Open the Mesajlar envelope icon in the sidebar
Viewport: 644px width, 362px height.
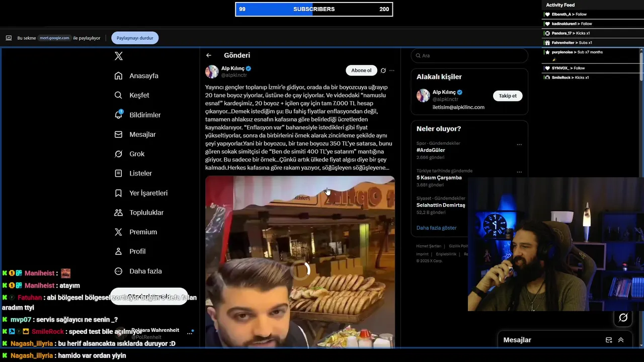click(x=118, y=134)
